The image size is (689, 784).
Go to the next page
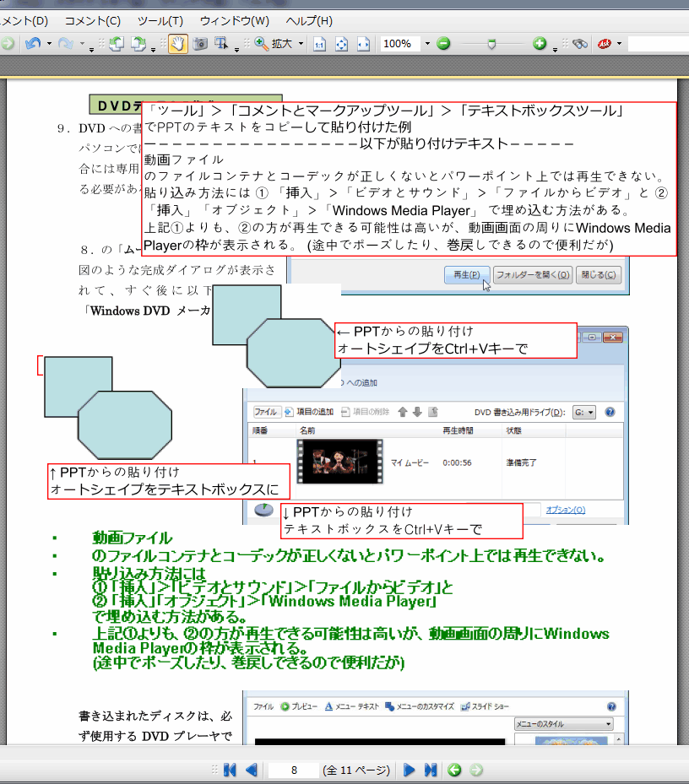[409, 770]
